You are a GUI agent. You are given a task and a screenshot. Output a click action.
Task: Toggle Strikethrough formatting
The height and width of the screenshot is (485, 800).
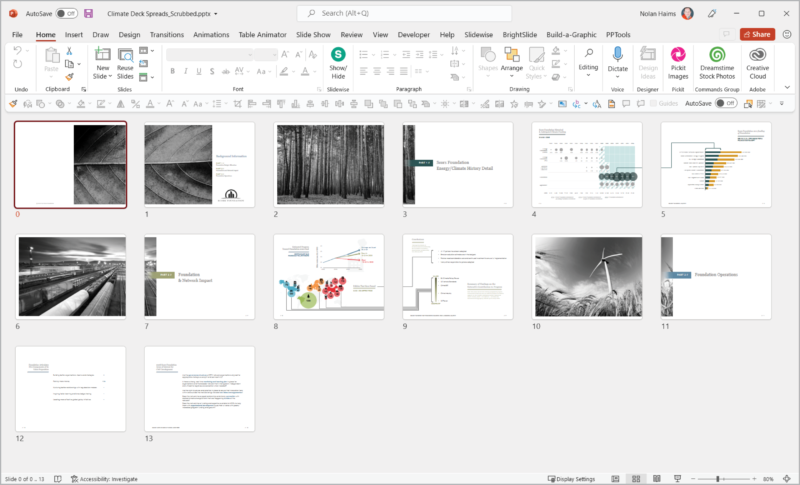click(225, 71)
